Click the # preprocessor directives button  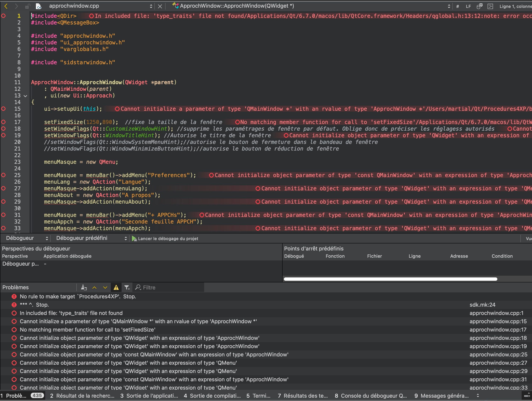pos(458,6)
